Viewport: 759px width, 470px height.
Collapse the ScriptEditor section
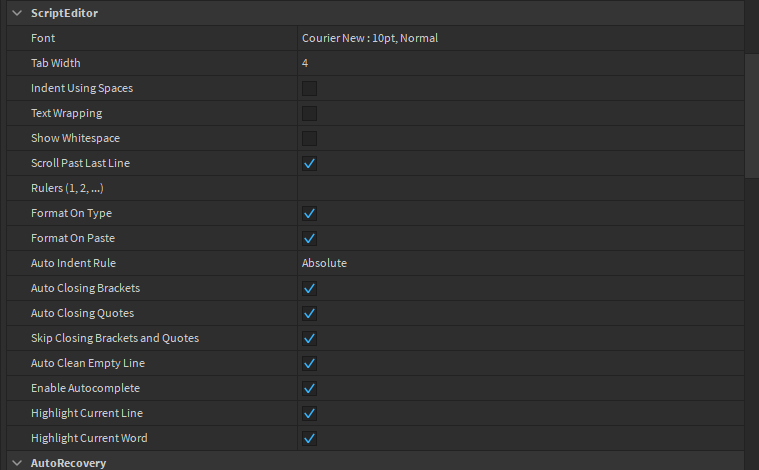click(17, 13)
